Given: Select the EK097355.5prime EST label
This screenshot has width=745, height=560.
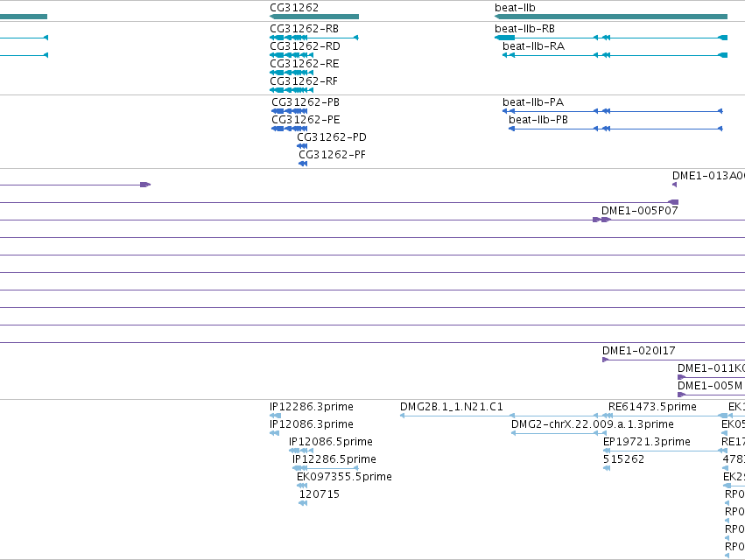Looking at the screenshot, I should (x=344, y=477).
